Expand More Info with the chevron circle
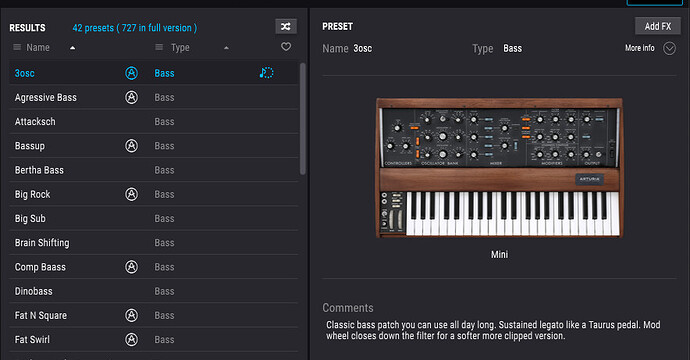 tap(669, 48)
